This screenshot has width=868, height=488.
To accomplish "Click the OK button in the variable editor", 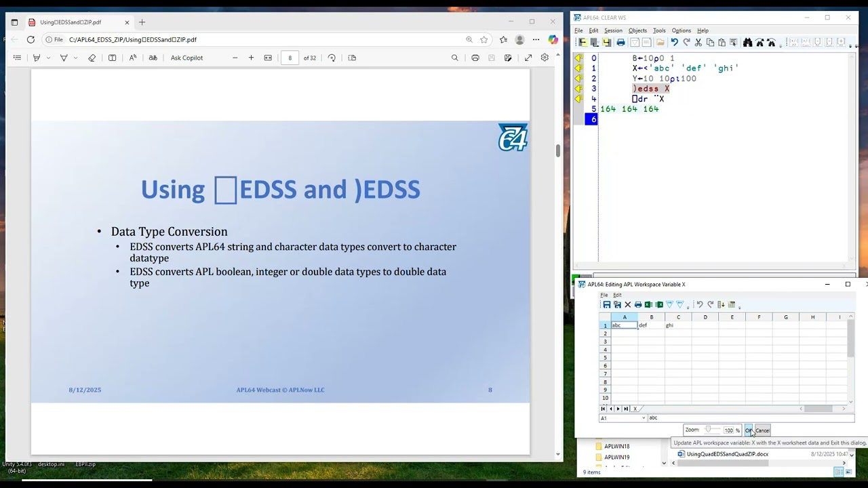I will [749, 430].
